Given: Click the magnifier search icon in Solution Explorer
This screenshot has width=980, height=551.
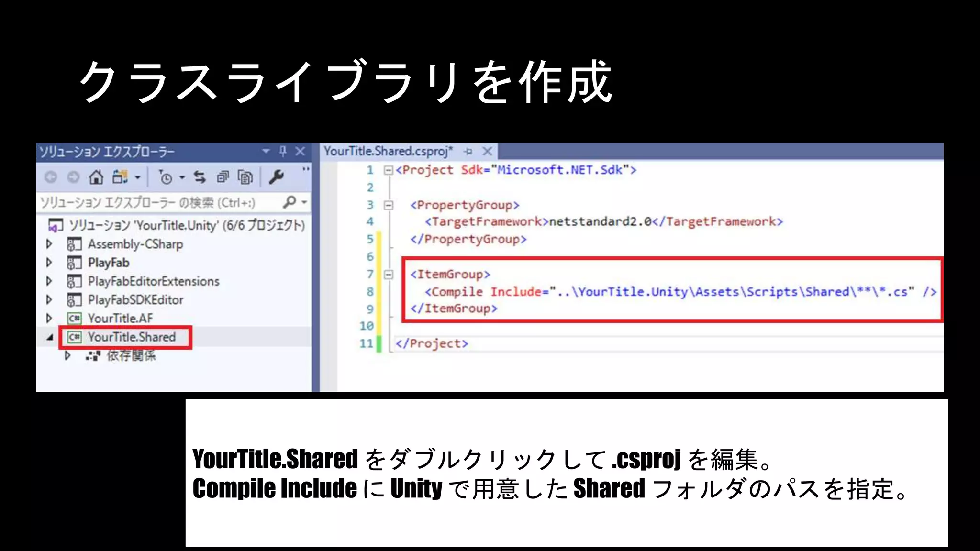Looking at the screenshot, I should coord(290,202).
